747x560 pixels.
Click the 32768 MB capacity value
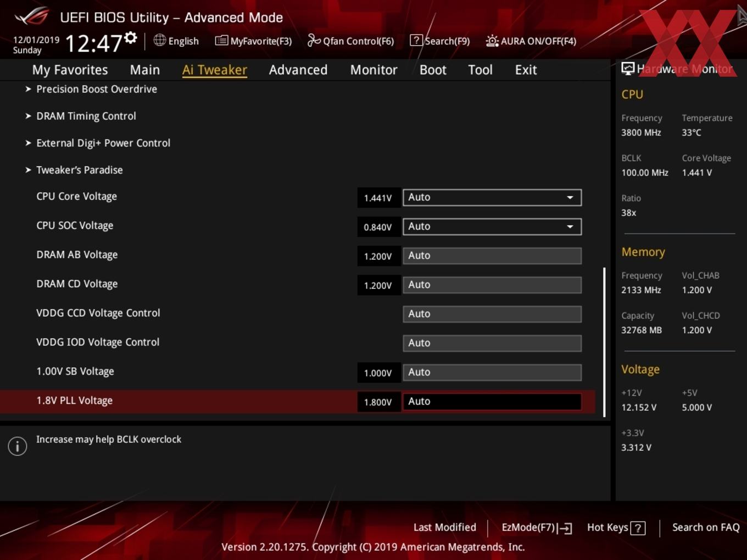coord(642,330)
